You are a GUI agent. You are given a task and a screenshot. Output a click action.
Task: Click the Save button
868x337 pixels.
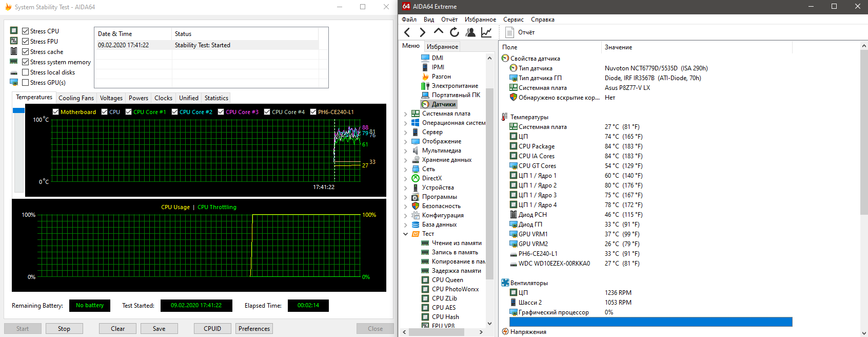point(159,329)
